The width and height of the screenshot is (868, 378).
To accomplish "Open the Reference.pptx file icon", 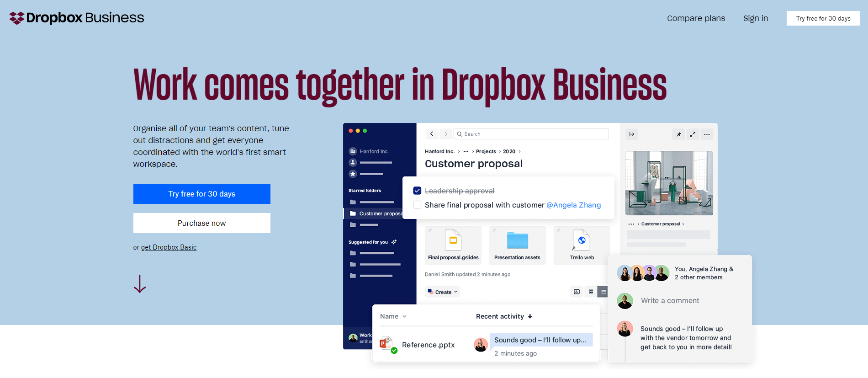I will 387,345.
